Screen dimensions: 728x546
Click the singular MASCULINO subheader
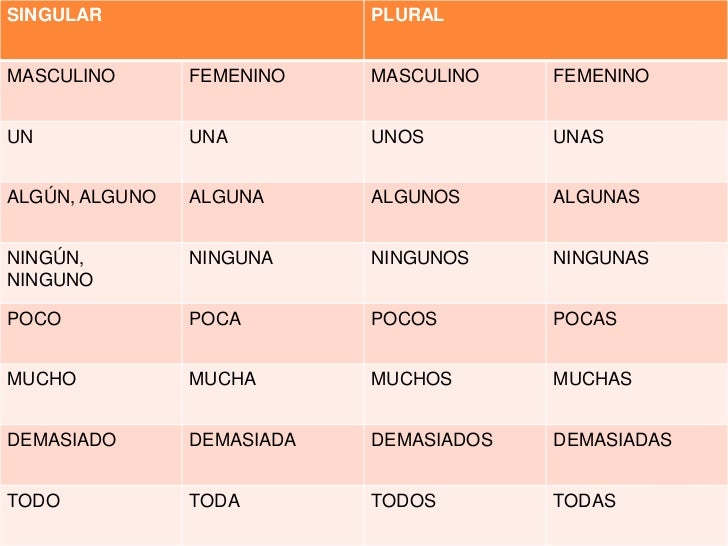91,91
